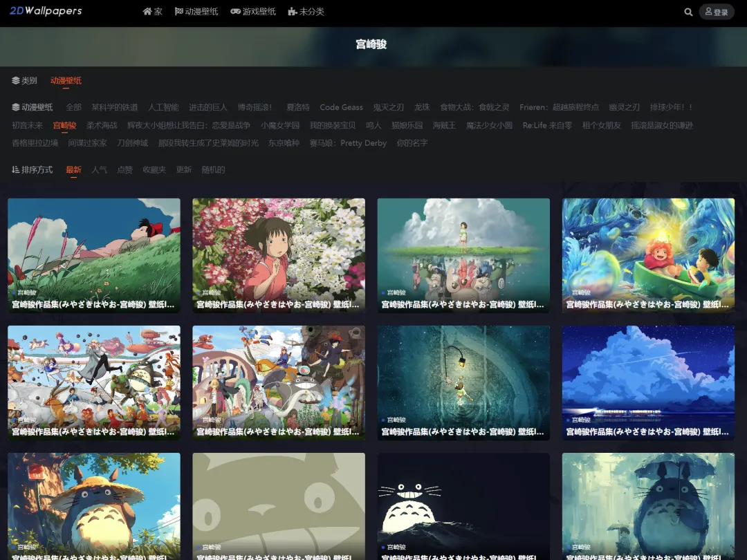This screenshot has height=560, width=747.
Task: Sort by 最新
Action: [73, 169]
